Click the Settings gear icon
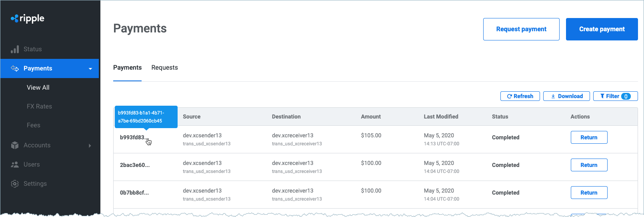 15,184
